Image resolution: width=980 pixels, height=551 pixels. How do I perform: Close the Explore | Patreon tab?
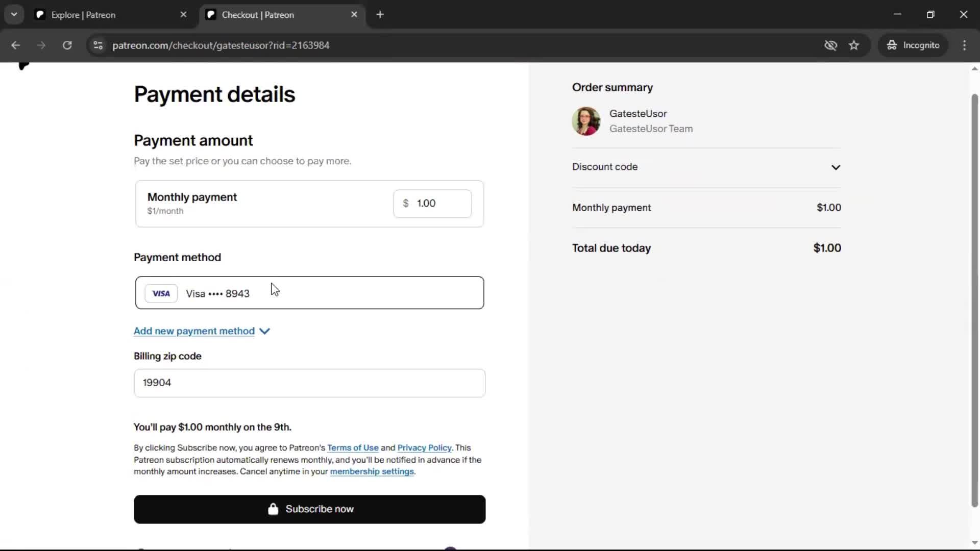pyautogui.click(x=184, y=15)
